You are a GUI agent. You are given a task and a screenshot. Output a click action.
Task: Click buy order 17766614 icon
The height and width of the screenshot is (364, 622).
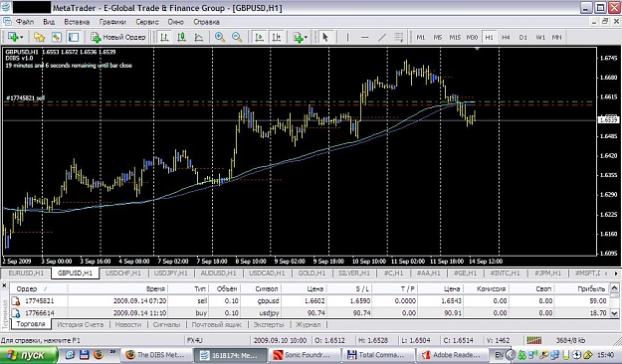coord(16,313)
